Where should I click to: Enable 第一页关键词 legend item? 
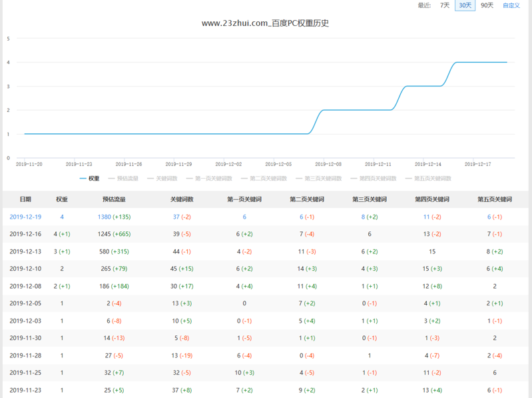208,178
